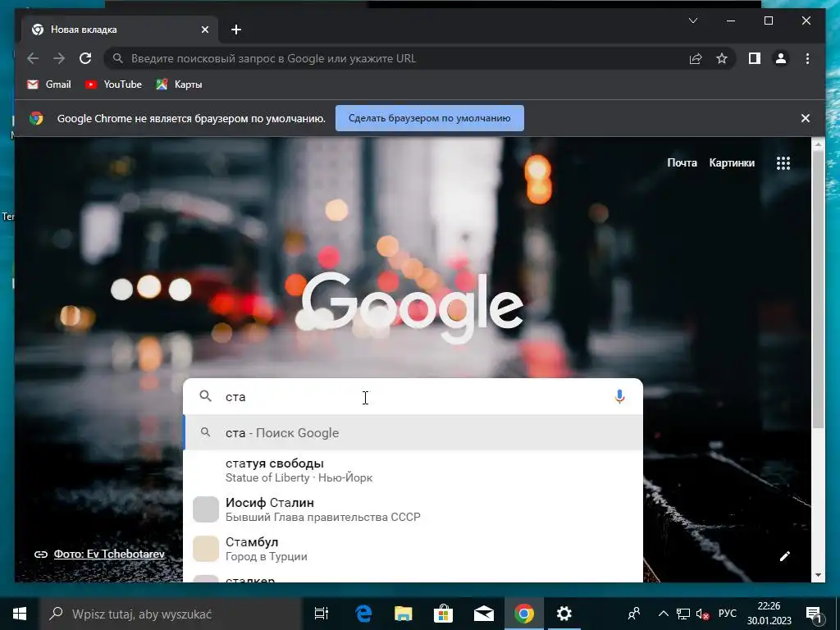Viewport: 840px width, 630px height.
Task: Open the Картинки link
Action: 732,163
